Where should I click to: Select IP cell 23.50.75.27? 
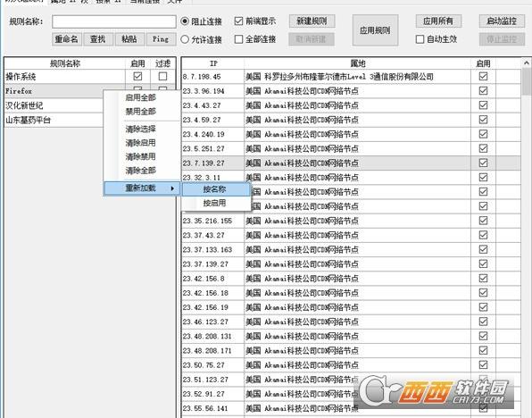[x=213, y=365]
